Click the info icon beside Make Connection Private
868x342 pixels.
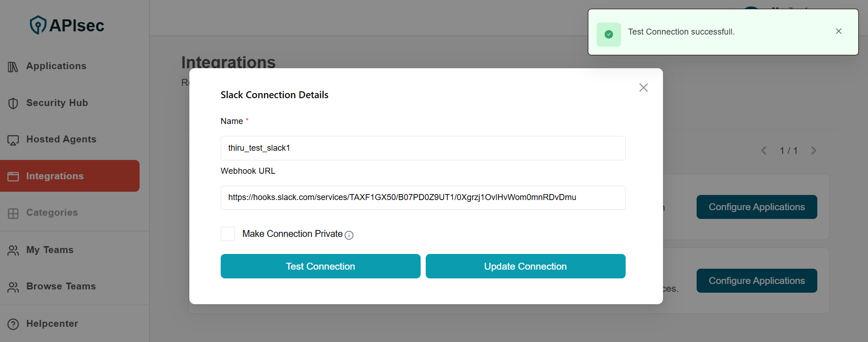pos(349,235)
